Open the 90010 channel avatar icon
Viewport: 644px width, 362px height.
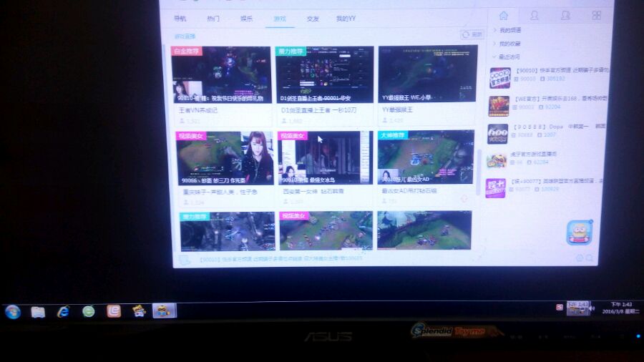coord(500,78)
